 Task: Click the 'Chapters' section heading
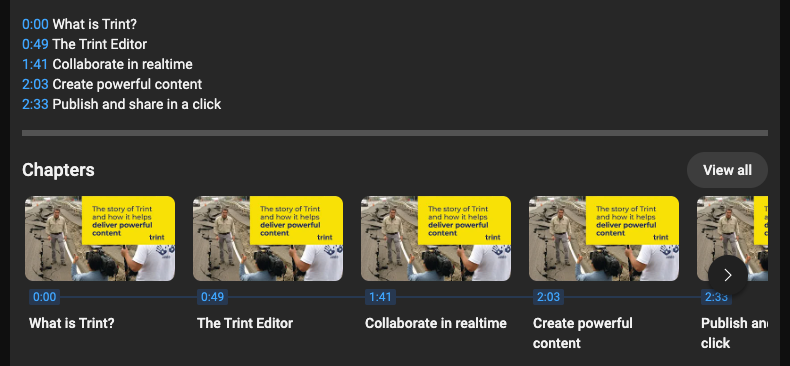click(x=58, y=170)
